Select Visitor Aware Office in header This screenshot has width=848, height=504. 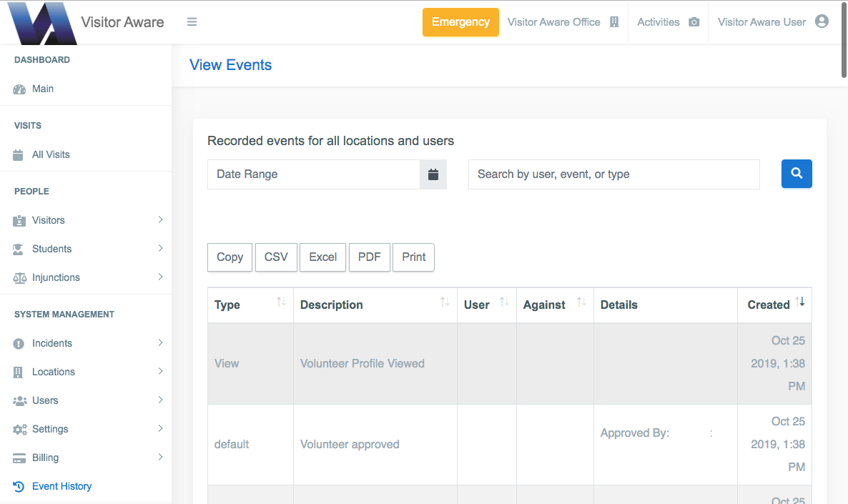(554, 22)
